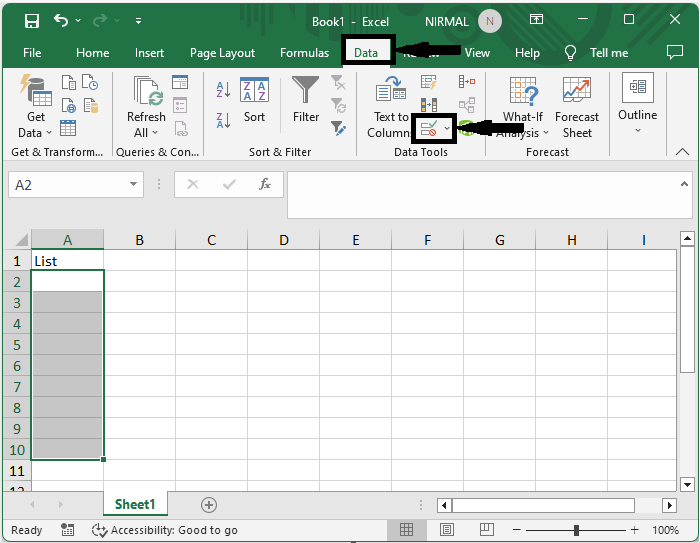
Task: Select the Data ribbon tab
Action: tap(366, 53)
